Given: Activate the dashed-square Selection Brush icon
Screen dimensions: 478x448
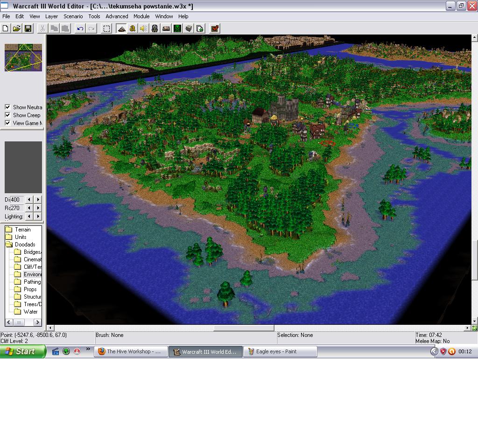Looking at the screenshot, I should (x=106, y=28).
